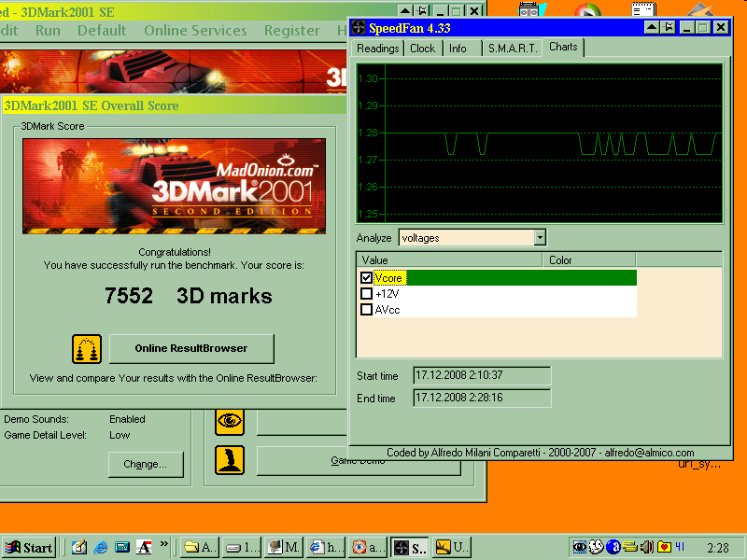Click the SpeedFan title bar fan icon

[359, 27]
